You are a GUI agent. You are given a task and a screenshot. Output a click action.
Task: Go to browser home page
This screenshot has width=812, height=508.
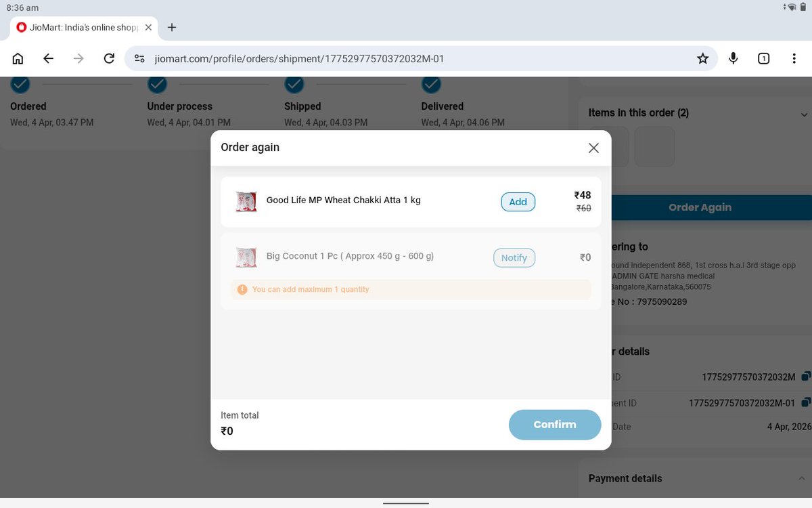pos(18,59)
